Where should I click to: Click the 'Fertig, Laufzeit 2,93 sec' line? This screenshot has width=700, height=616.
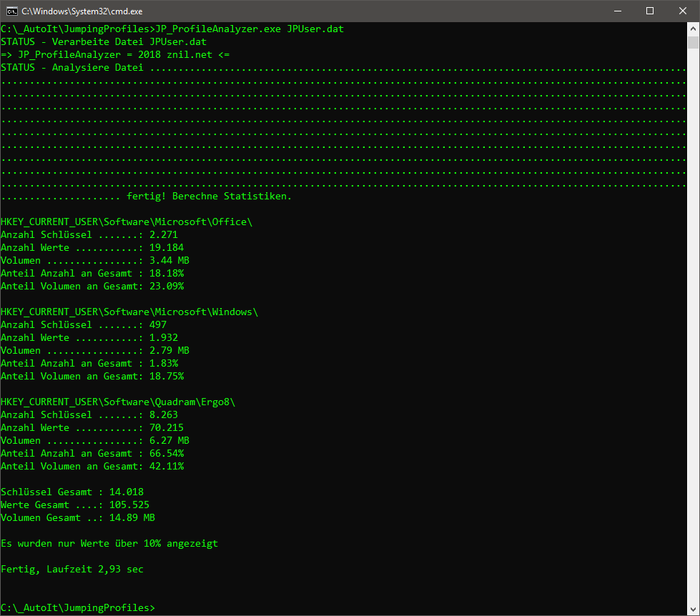(x=72, y=569)
